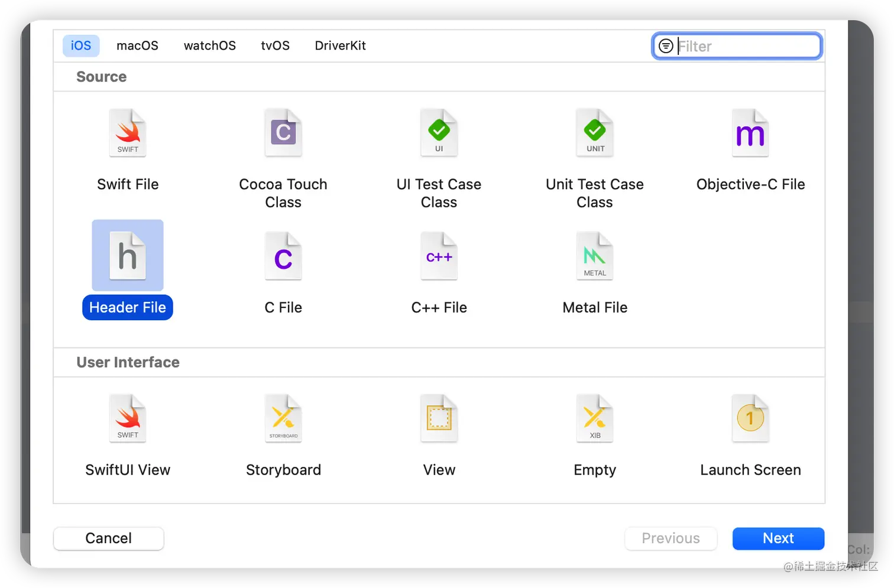Select the C File template icon
The width and height of the screenshot is (894, 588).
(x=283, y=256)
